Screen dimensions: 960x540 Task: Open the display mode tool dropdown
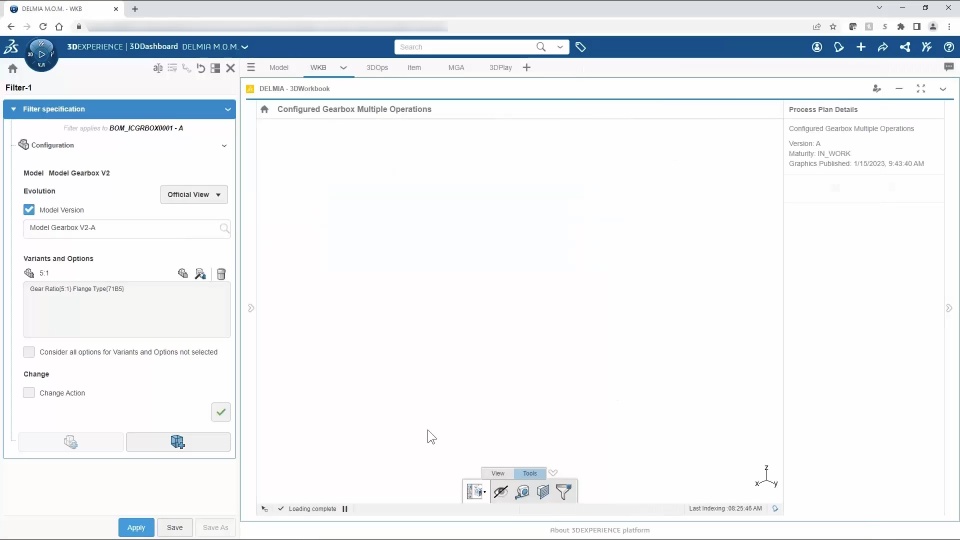pos(476,492)
